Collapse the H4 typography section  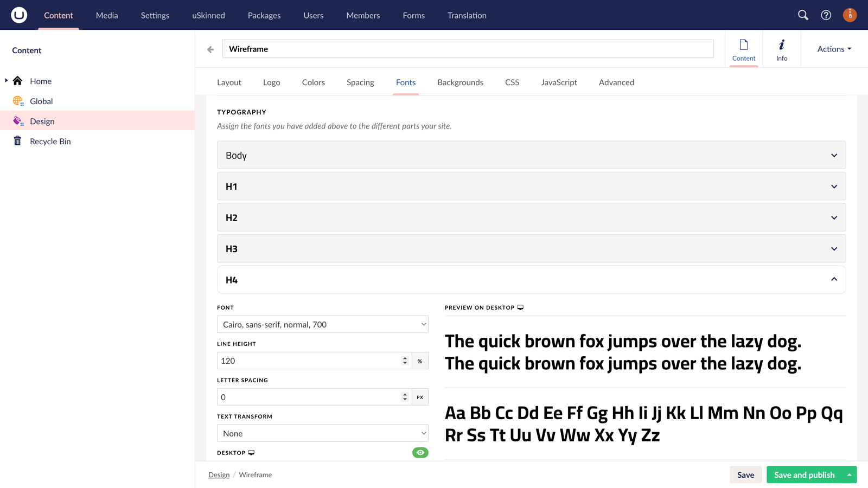(x=834, y=279)
